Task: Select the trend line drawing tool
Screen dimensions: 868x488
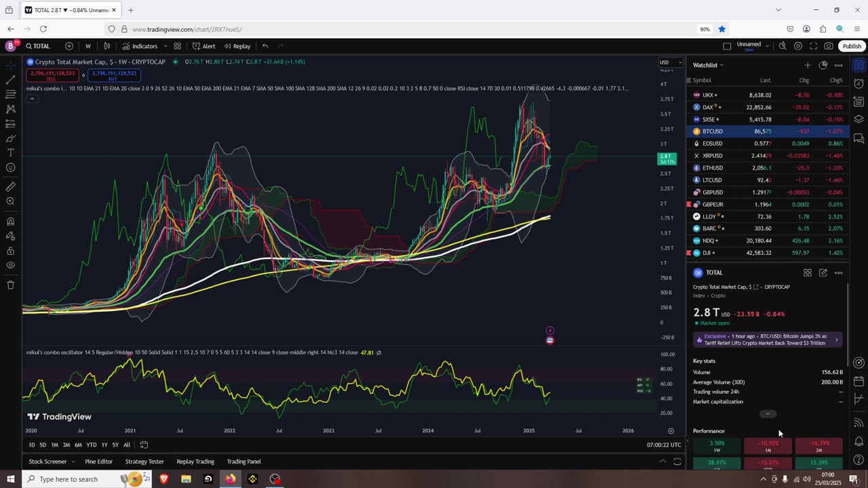Action: (10, 80)
